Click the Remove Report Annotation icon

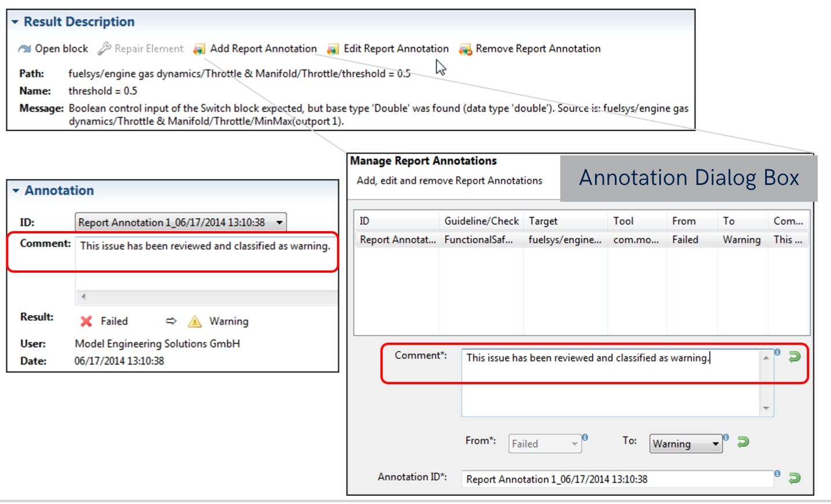coord(465,49)
